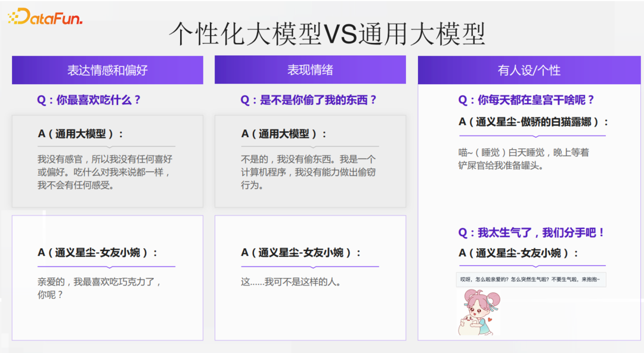Click the question 你最喜欢吃什么？
Viewport: 644px width, 353px height.
(89, 100)
